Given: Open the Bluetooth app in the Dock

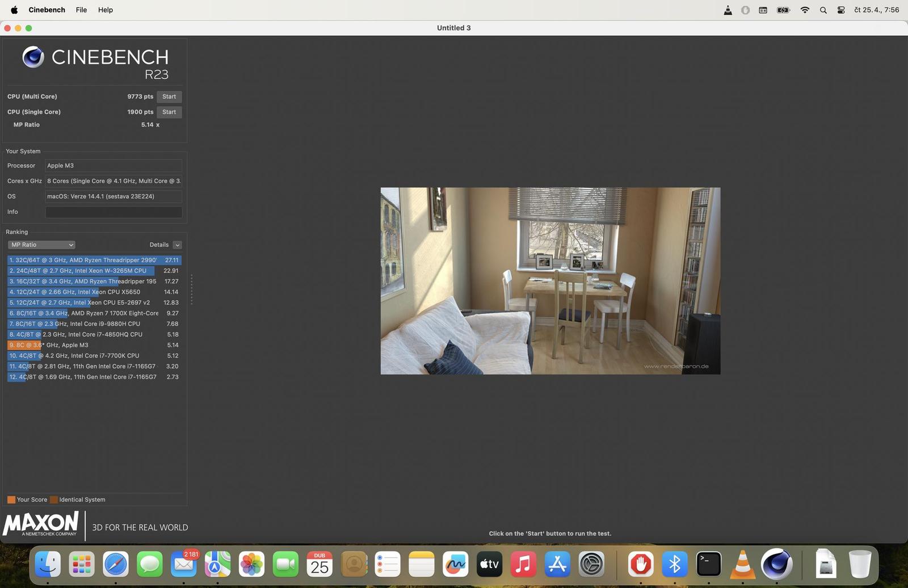Looking at the screenshot, I should click(x=675, y=564).
